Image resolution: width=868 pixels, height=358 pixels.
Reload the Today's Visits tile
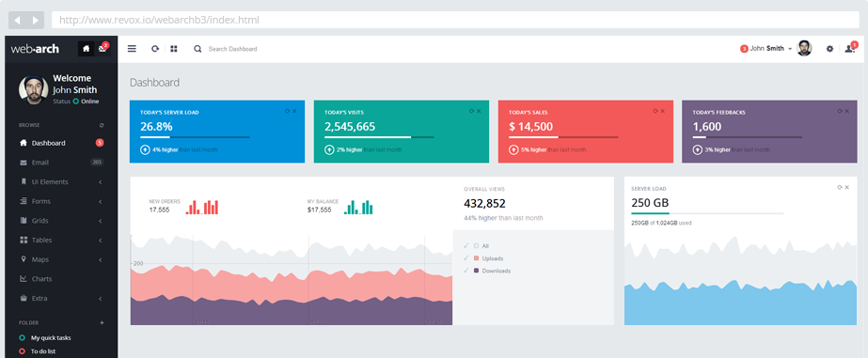[472, 111]
